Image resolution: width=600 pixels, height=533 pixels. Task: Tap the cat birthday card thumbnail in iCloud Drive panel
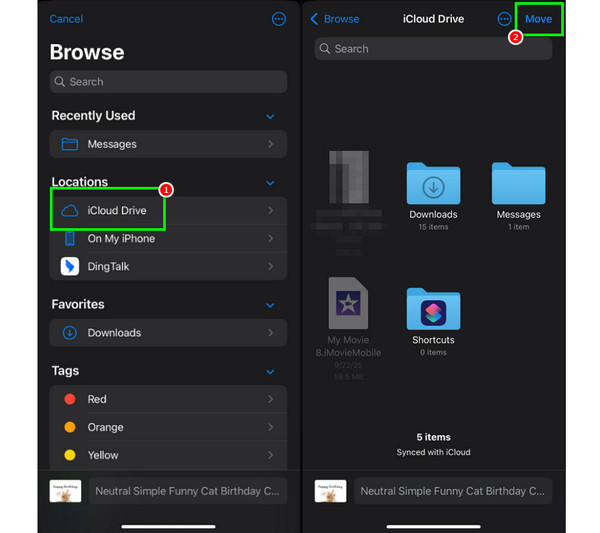click(331, 491)
